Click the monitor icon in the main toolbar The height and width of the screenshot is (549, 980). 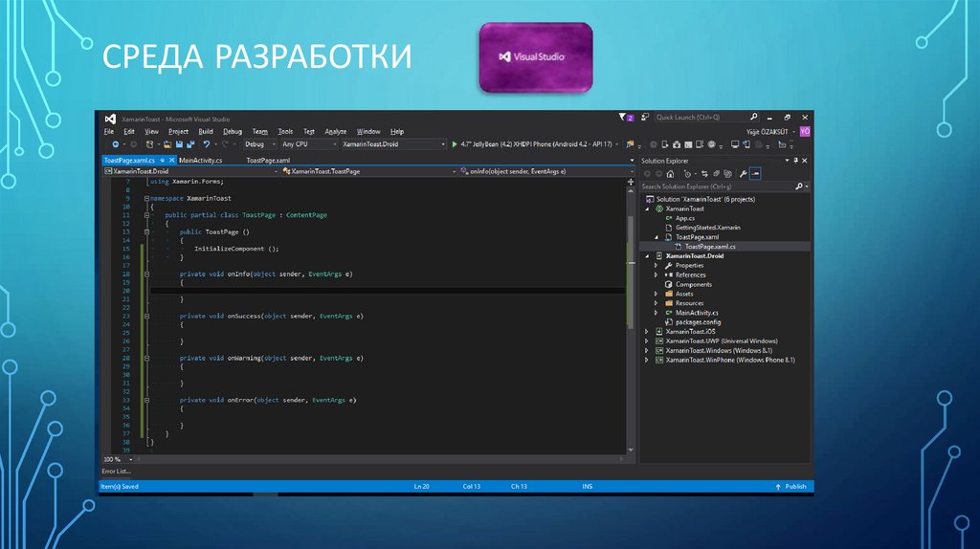pyautogui.click(x=735, y=144)
